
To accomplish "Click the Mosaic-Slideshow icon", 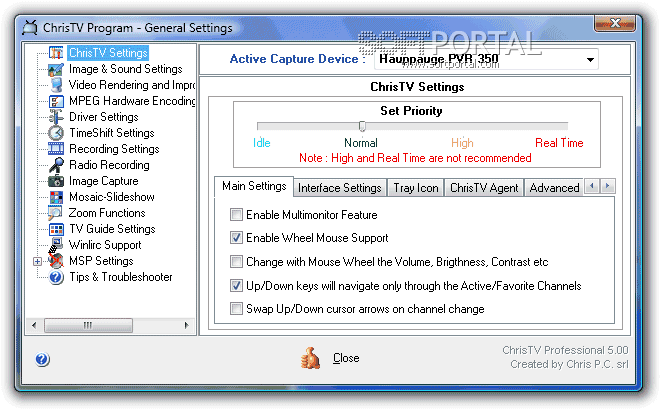I will 56,197.
